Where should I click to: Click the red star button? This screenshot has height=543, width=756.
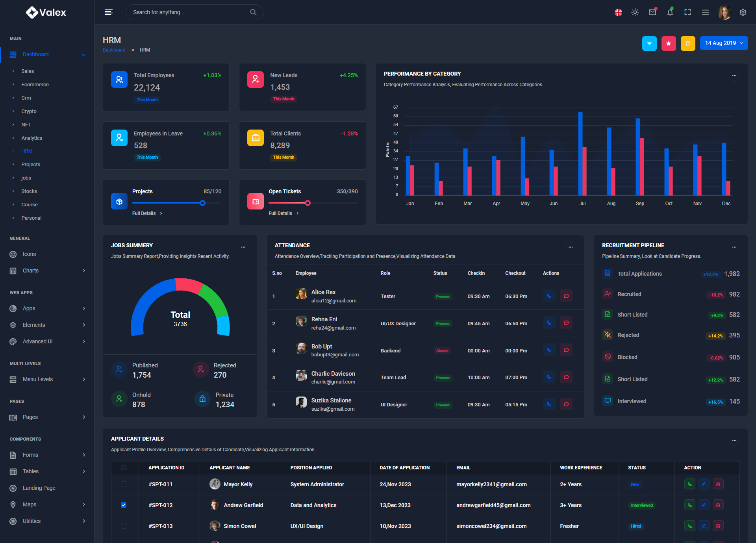coord(669,43)
